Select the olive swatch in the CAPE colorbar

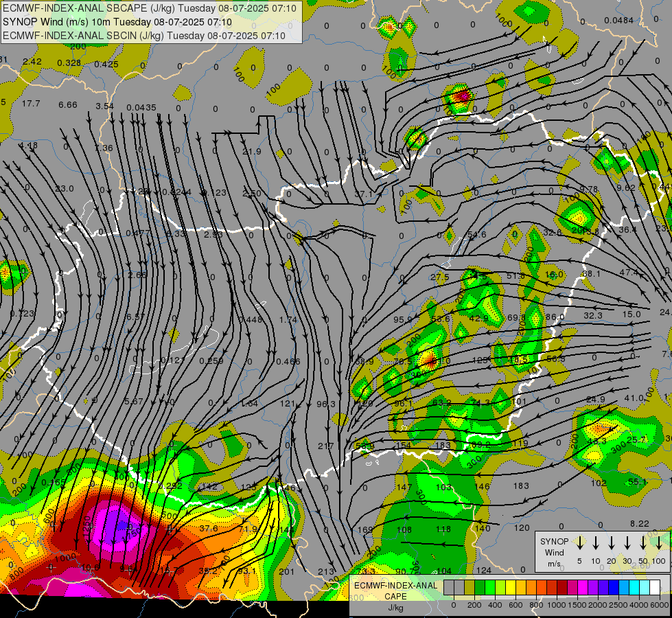pos(470,588)
